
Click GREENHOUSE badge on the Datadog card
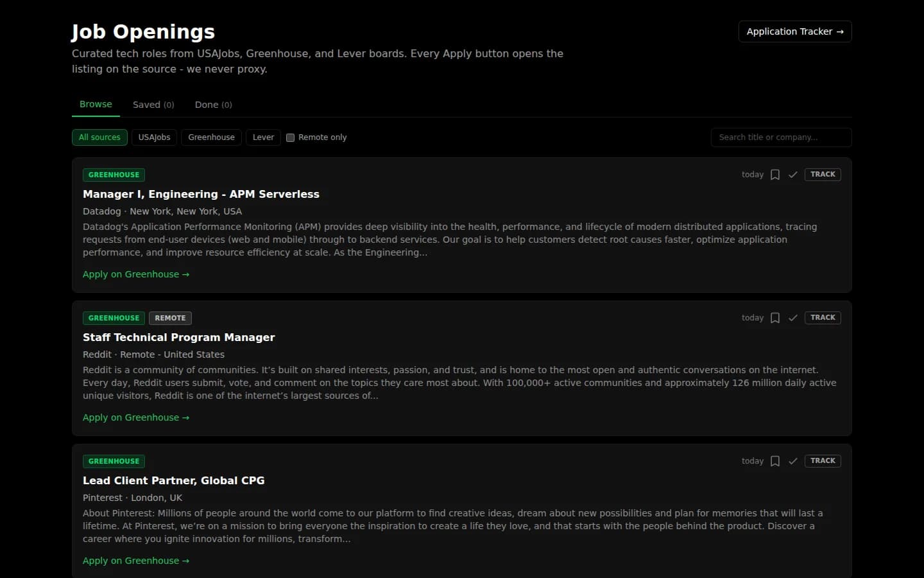pos(114,175)
